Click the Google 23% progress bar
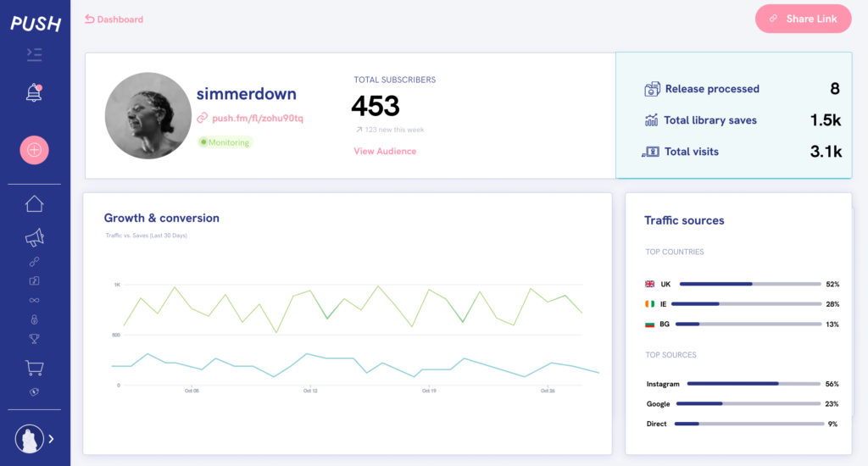 [748, 403]
